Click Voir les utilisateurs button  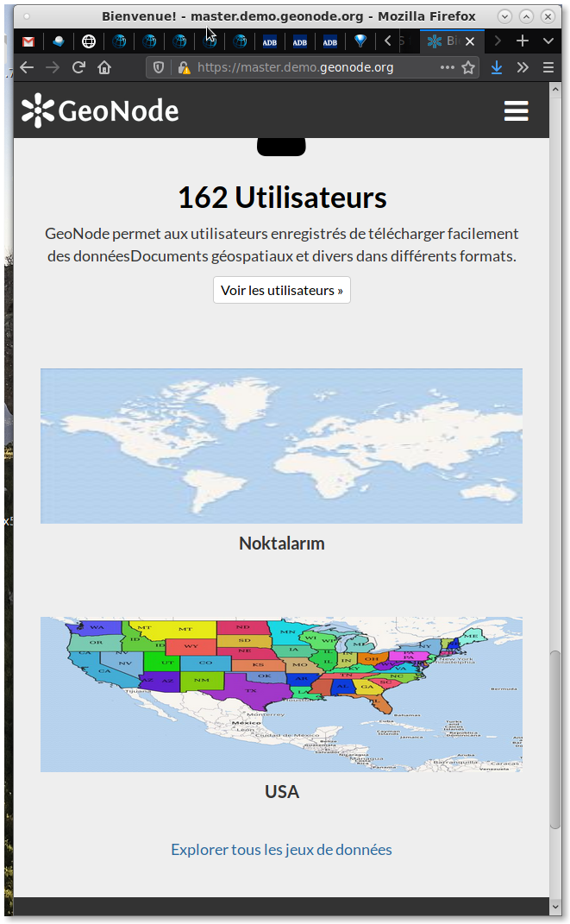pyautogui.click(x=281, y=290)
